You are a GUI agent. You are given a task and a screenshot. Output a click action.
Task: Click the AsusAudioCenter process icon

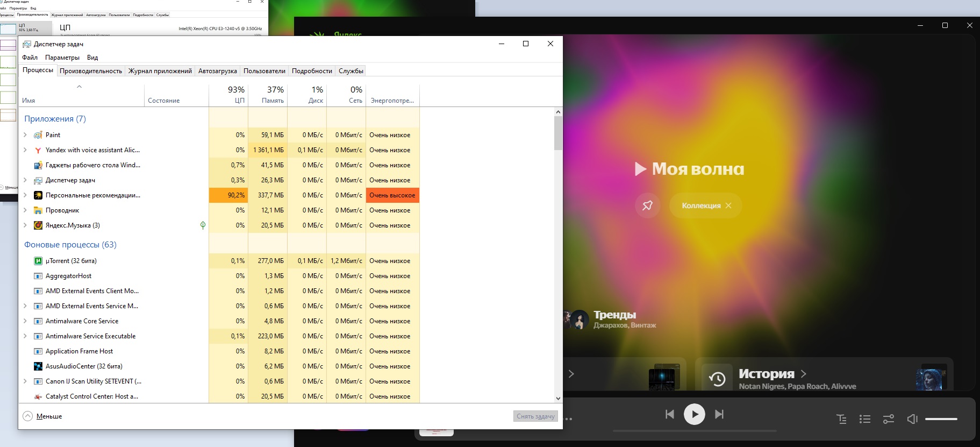(38, 366)
